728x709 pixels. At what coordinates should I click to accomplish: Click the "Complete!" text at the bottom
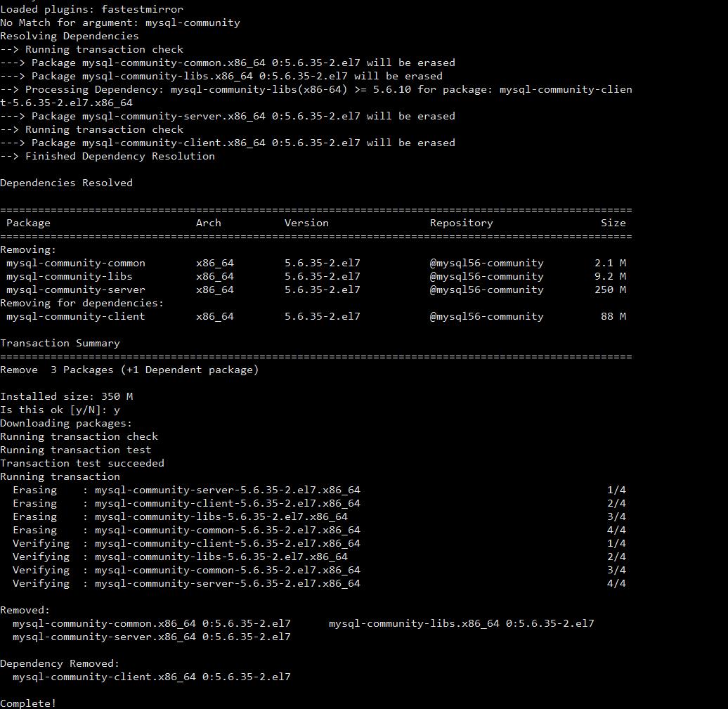(28, 703)
